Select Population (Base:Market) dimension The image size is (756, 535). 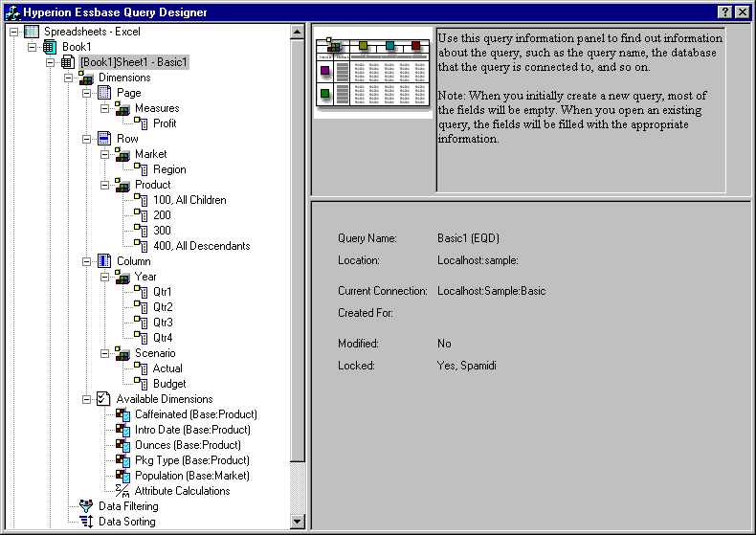(191, 476)
